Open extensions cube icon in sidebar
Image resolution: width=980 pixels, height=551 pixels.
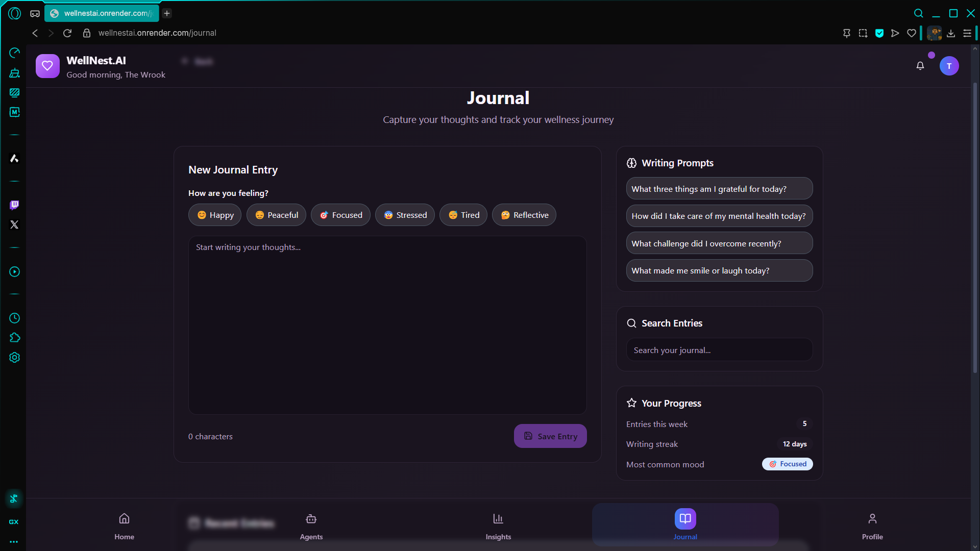[x=14, y=338]
